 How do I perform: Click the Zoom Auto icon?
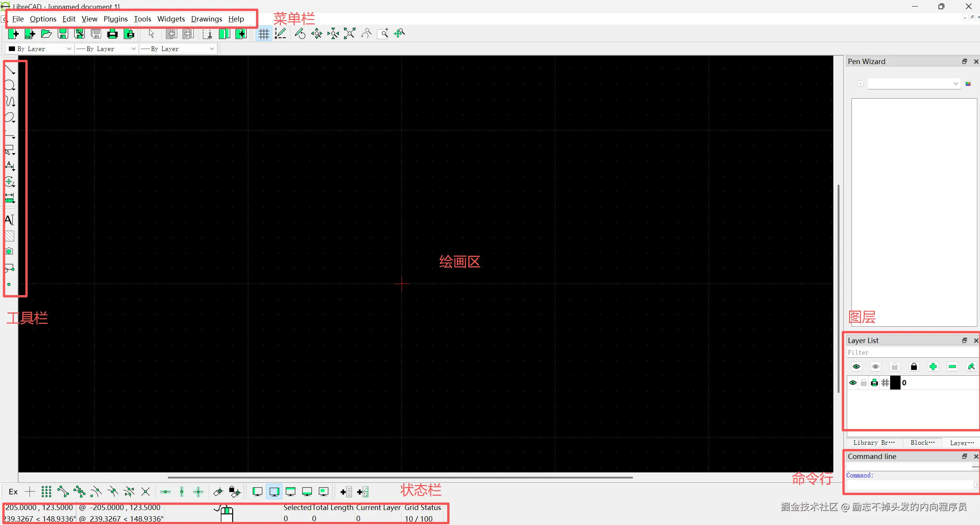click(x=350, y=33)
